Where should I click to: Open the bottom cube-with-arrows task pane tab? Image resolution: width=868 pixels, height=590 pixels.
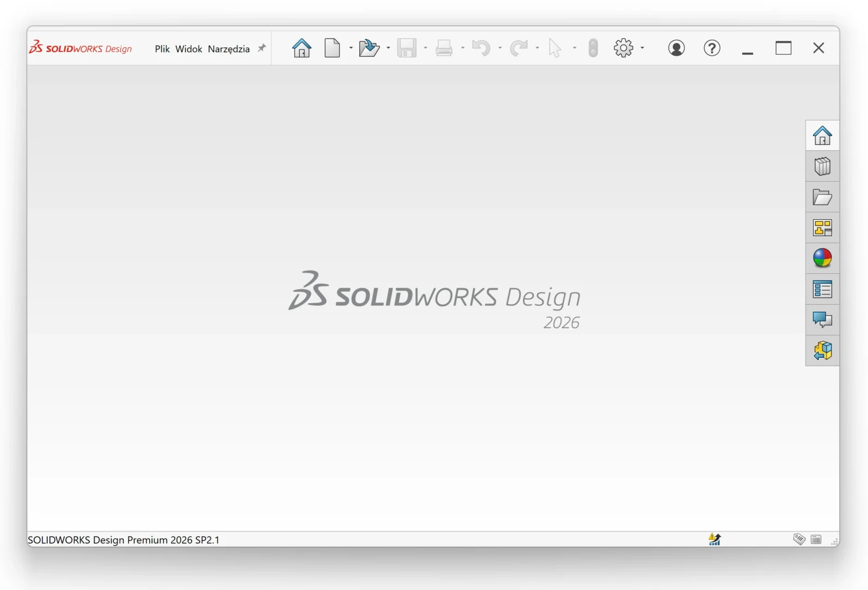(822, 350)
